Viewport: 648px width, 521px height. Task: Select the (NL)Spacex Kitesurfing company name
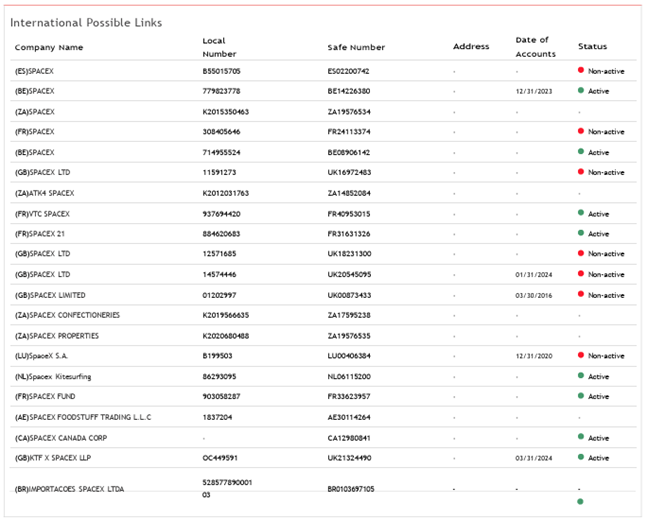[x=53, y=377]
